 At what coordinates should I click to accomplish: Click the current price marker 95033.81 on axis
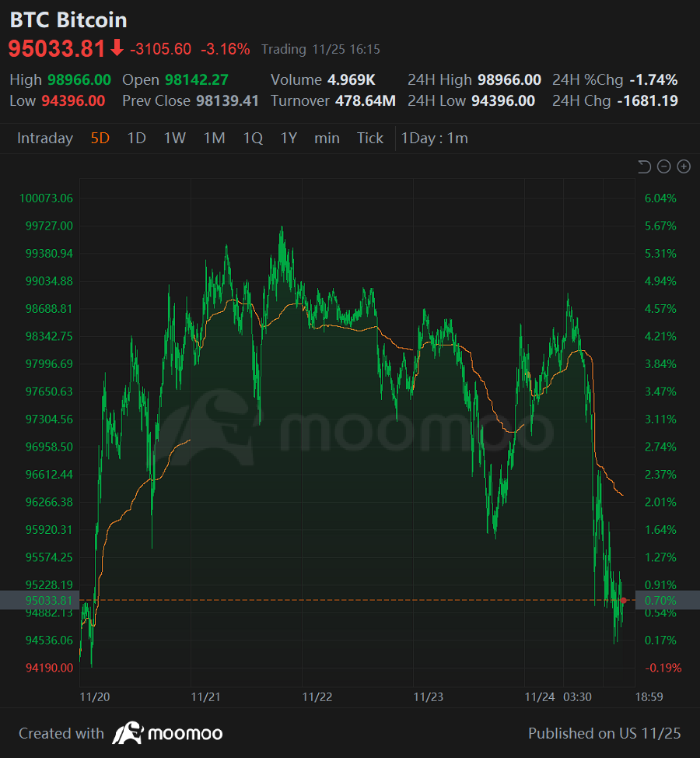43,600
